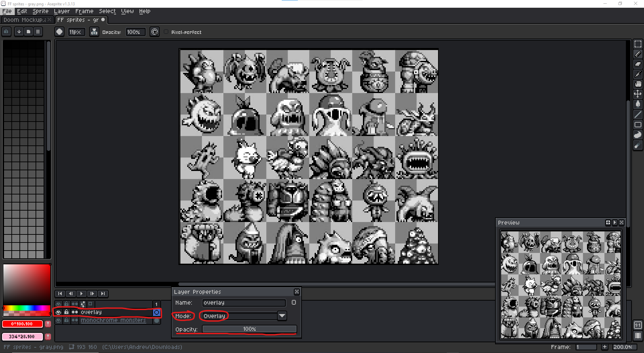Select the Line tool
The image size is (644, 353).
point(638,115)
